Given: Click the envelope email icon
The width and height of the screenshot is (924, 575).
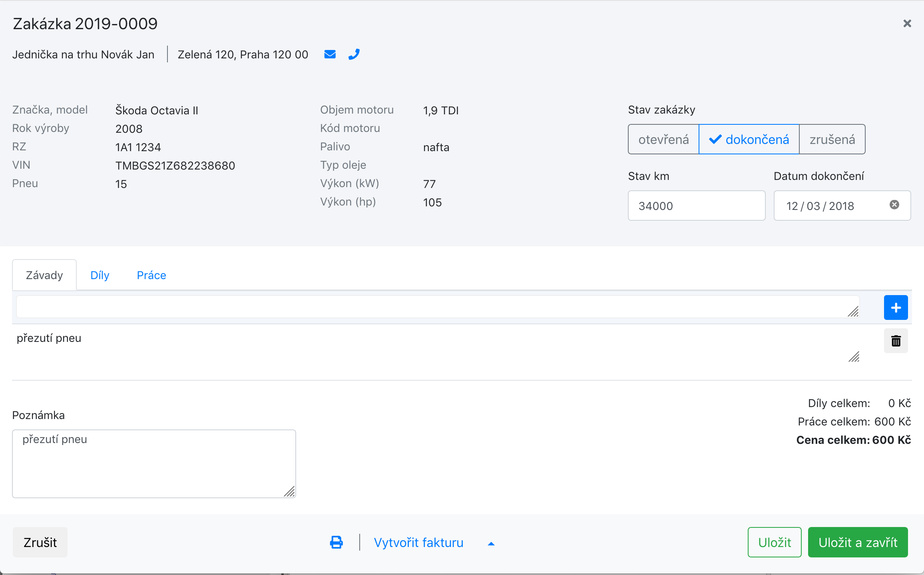Looking at the screenshot, I should click(x=330, y=54).
